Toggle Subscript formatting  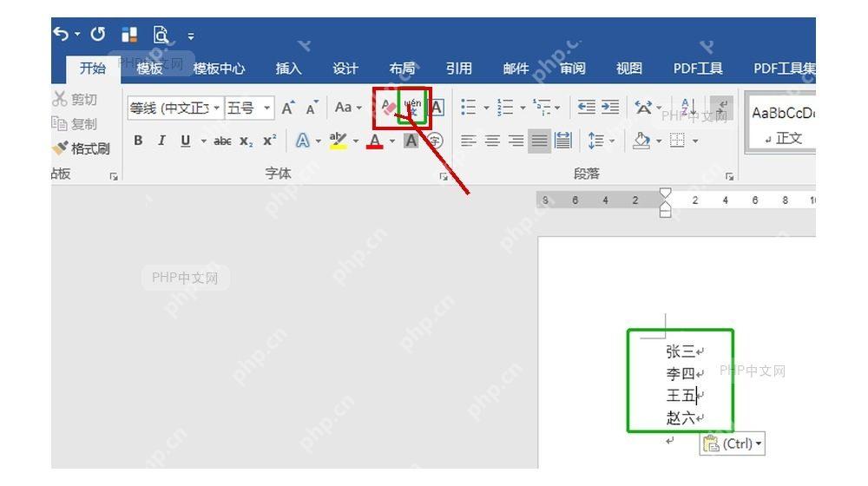pyautogui.click(x=247, y=141)
